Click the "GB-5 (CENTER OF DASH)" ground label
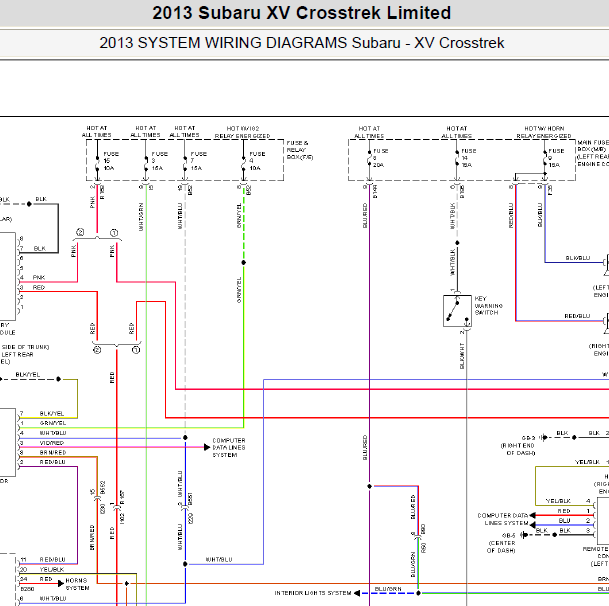The width and height of the screenshot is (609, 606). point(502,543)
